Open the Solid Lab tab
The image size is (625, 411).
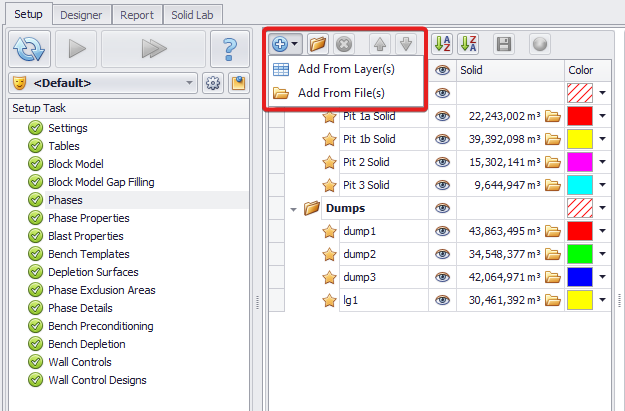(x=192, y=15)
